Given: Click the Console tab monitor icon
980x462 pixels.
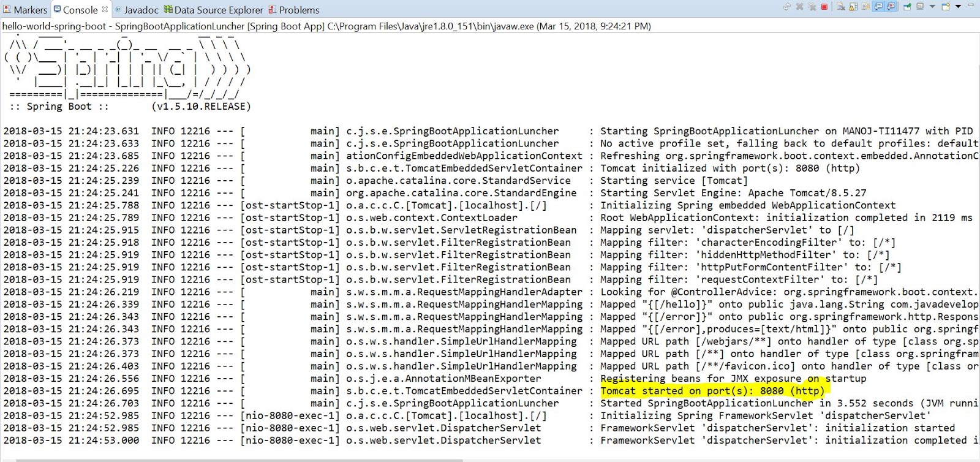Looking at the screenshot, I should (x=57, y=9).
